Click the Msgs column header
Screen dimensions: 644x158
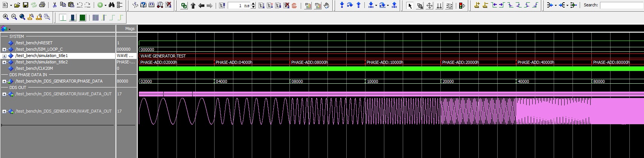(x=129, y=29)
